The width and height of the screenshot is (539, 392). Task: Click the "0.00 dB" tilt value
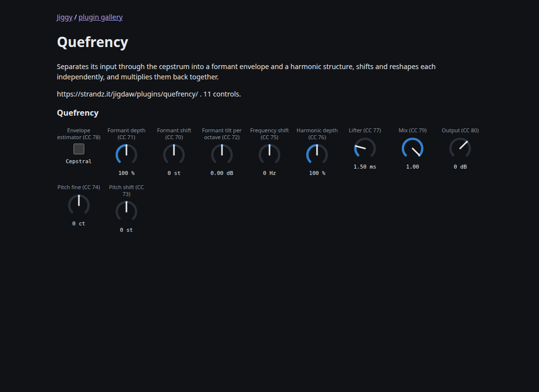(221, 173)
